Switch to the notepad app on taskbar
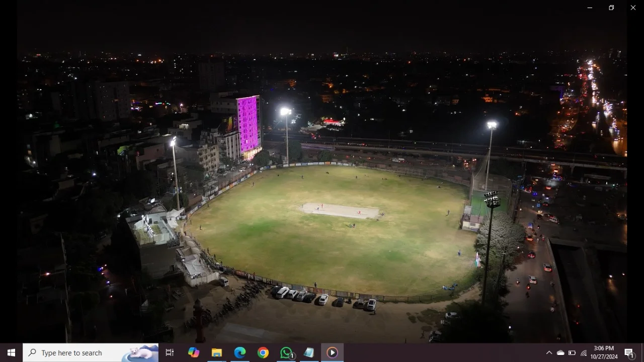This screenshot has height=362, width=644. (309, 352)
